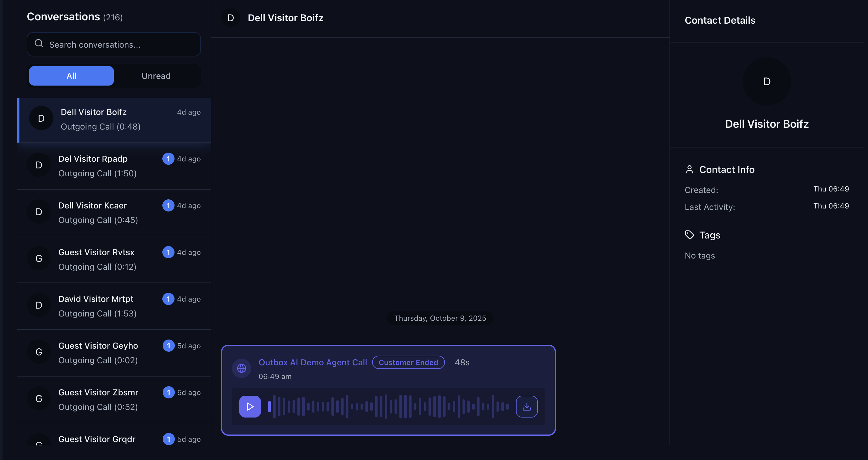
Task: Seek within the audio waveform
Action: tap(388, 406)
